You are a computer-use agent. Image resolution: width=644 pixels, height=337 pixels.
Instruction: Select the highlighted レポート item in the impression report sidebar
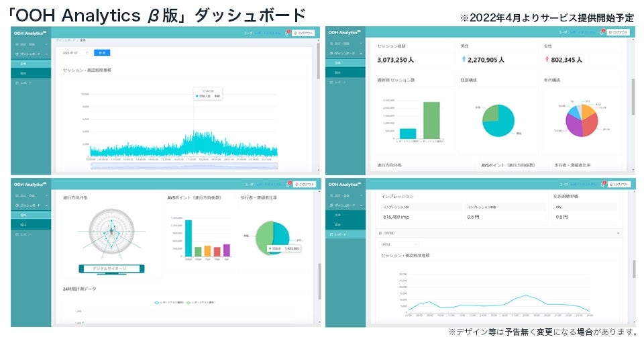345,234
